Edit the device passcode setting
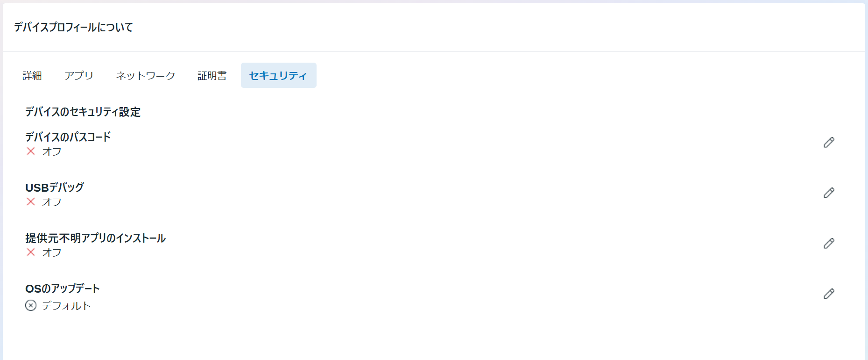Viewport: 868px width, 360px height. [x=829, y=142]
